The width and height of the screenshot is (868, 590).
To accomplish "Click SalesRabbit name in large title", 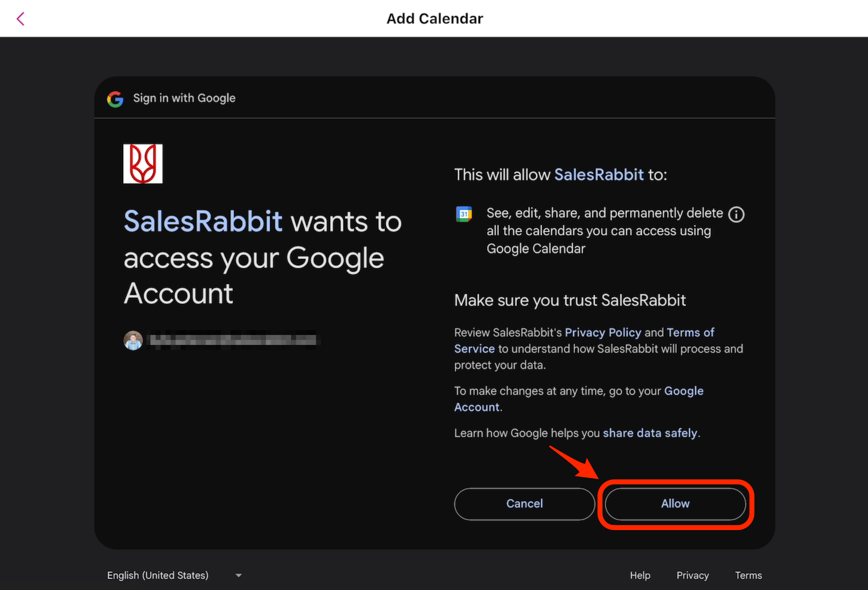I will click(x=203, y=221).
